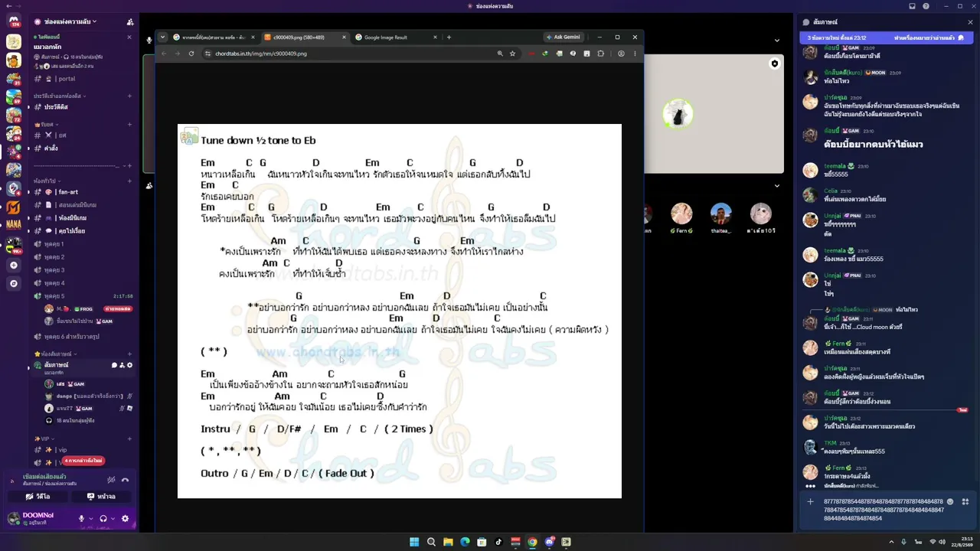The image size is (980, 551).
Task: Turn on camera with วิดีโอ button
Action: coord(38,497)
